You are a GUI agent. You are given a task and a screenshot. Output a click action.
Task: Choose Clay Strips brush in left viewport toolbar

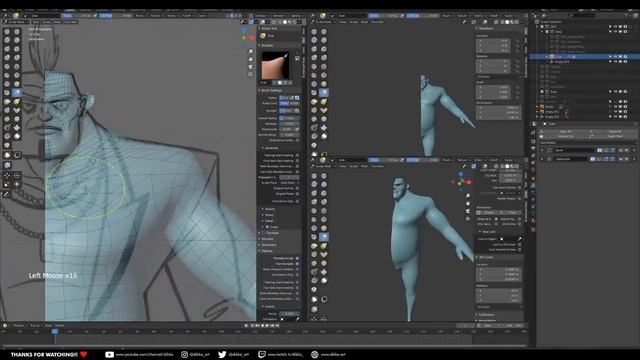click(17, 40)
